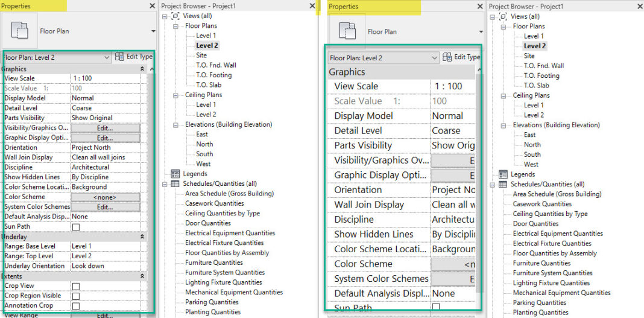Image resolution: width=644 pixels, height=318 pixels.
Task: Toggle the Crop Region Visible checkbox
Action: pyautogui.click(x=76, y=296)
